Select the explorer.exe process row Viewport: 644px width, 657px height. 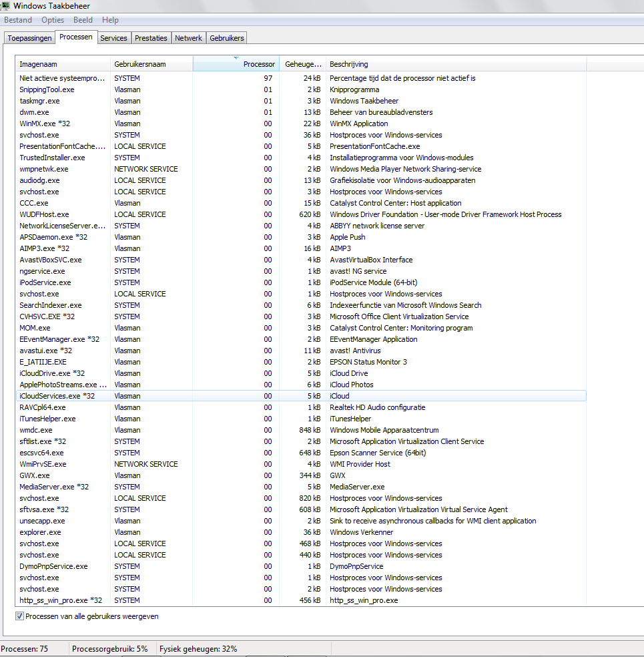[40, 532]
